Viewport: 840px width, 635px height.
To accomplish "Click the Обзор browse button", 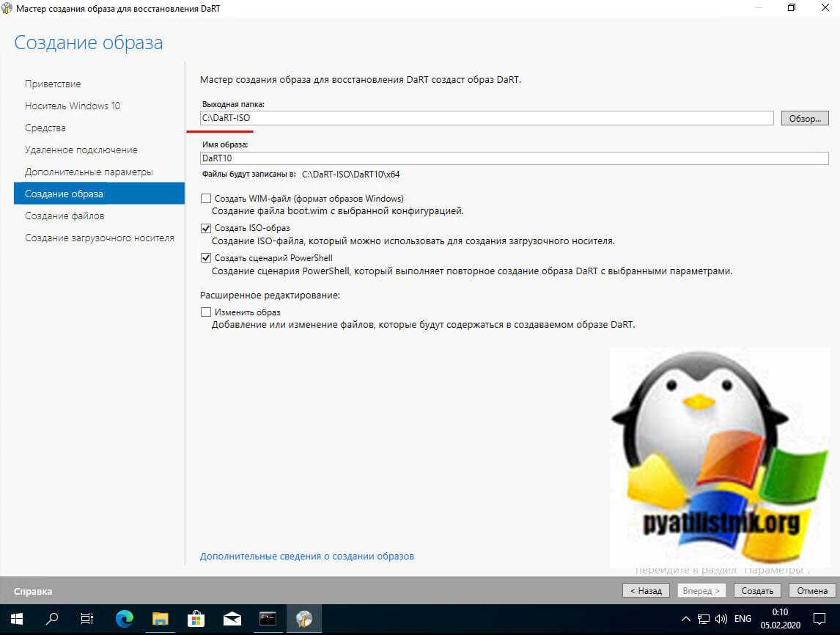I will coord(805,118).
